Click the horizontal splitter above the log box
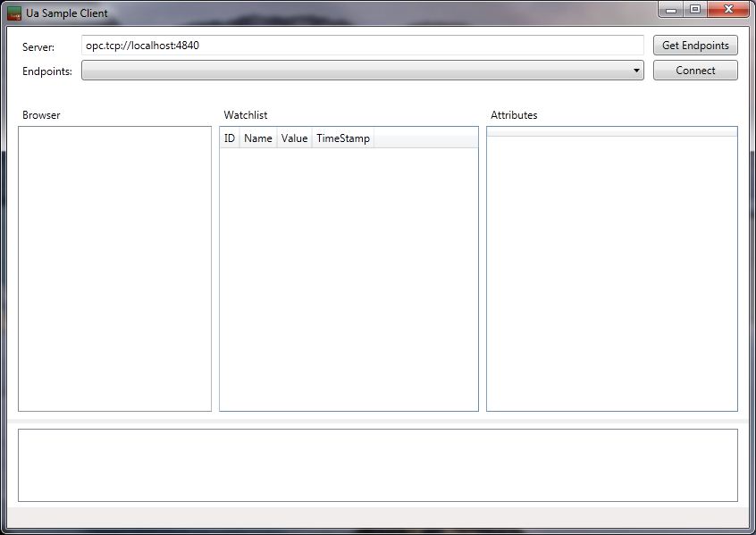This screenshot has height=535, width=756. pos(377,421)
